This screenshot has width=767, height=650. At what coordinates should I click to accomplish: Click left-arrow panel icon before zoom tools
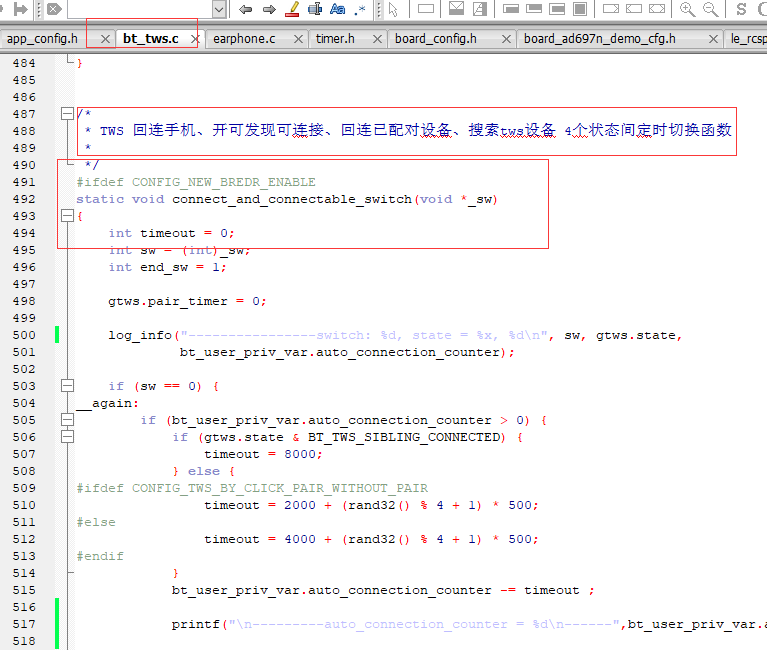coord(633,8)
